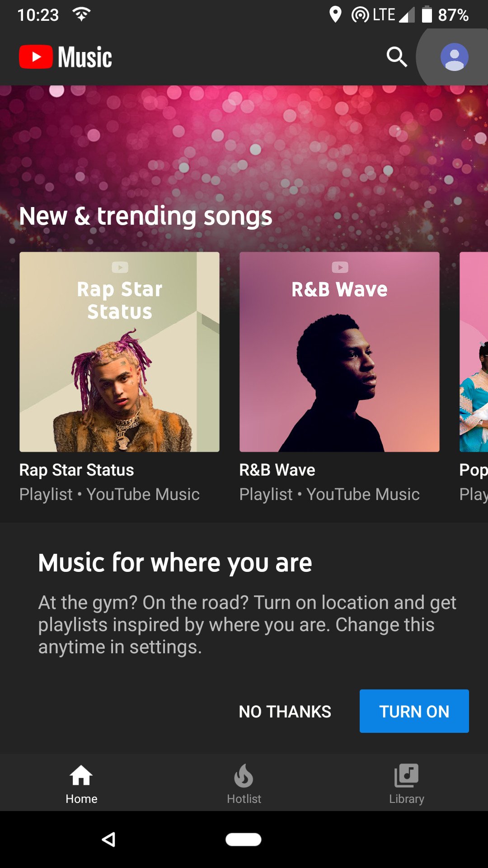Open the R&B Wave playlist cover
This screenshot has height=868, width=488.
339,352
